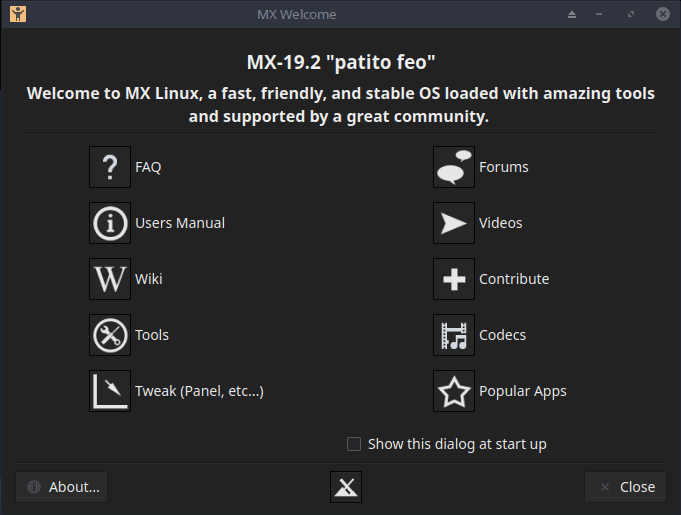
Task: Open the Tweak panel icon
Action: click(110, 391)
